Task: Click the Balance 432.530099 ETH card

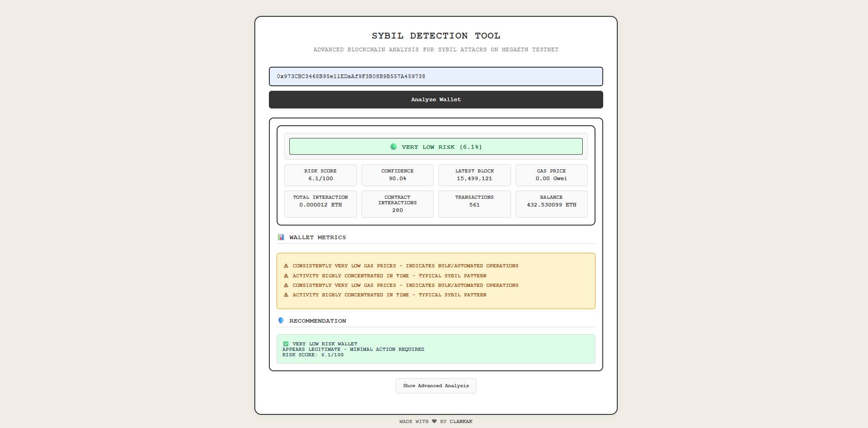Action: (x=551, y=204)
